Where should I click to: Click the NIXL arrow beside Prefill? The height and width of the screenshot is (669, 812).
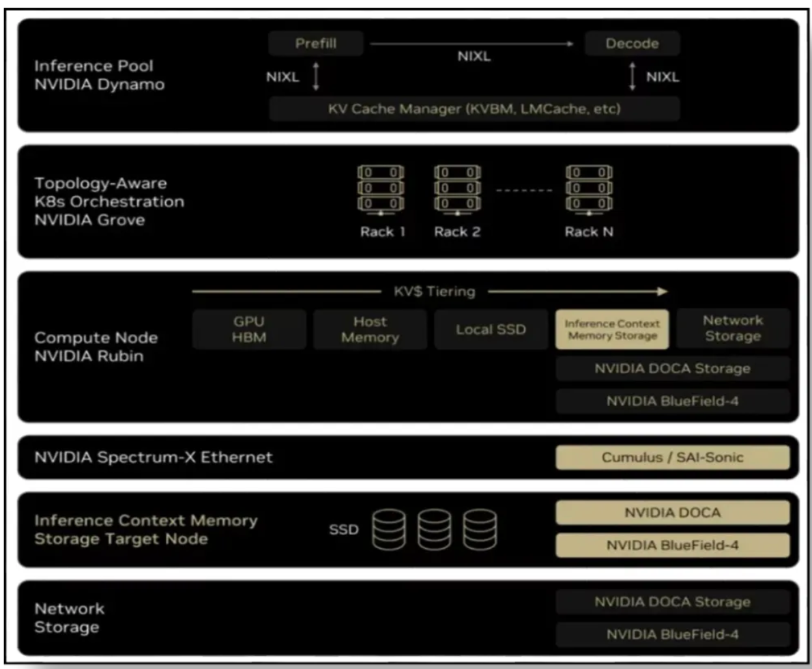pyautogui.click(x=316, y=76)
